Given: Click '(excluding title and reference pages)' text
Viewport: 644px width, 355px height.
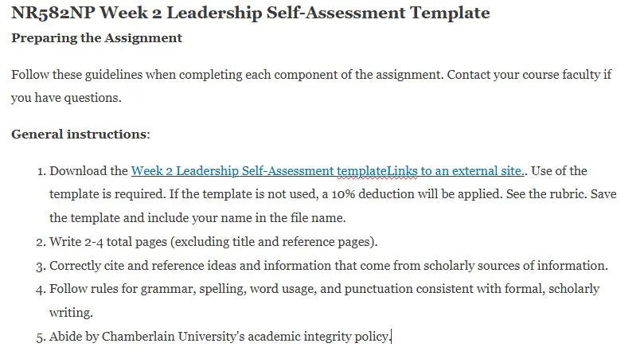Looking at the screenshot, I should point(274,242).
